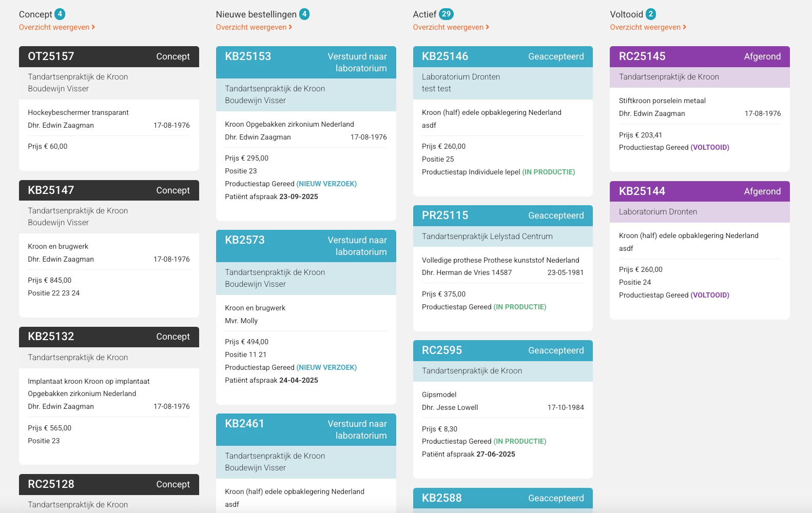Open order RC25128 at the bottom
812x513 pixels.
pyautogui.click(x=109, y=484)
